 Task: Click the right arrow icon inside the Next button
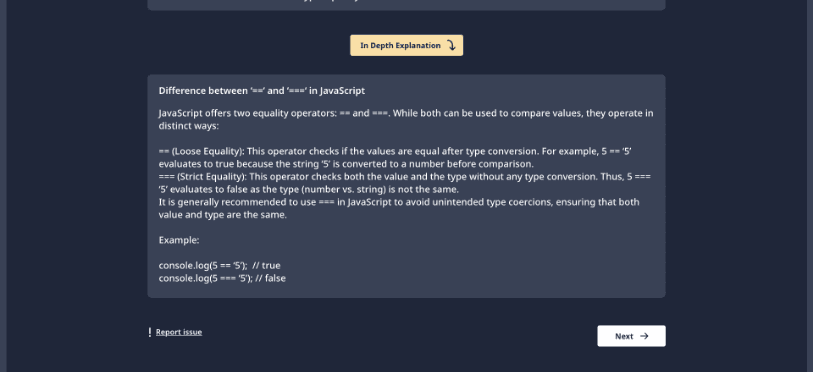click(x=644, y=336)
